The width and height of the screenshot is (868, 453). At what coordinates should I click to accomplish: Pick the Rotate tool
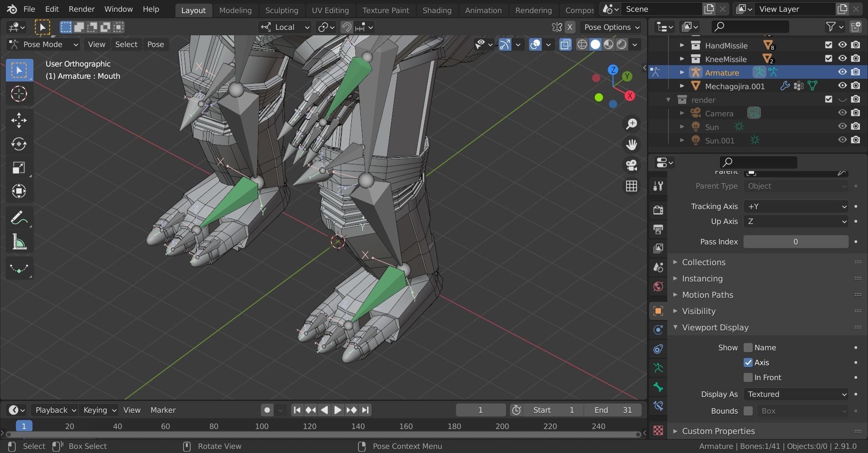[x=19, y=144]
